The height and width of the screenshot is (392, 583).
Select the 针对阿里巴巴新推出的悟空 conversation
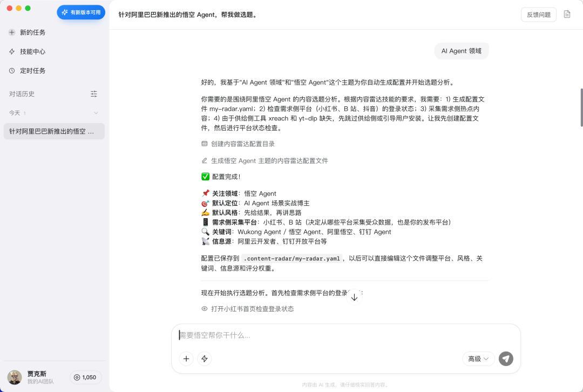(x=53, y=131)
